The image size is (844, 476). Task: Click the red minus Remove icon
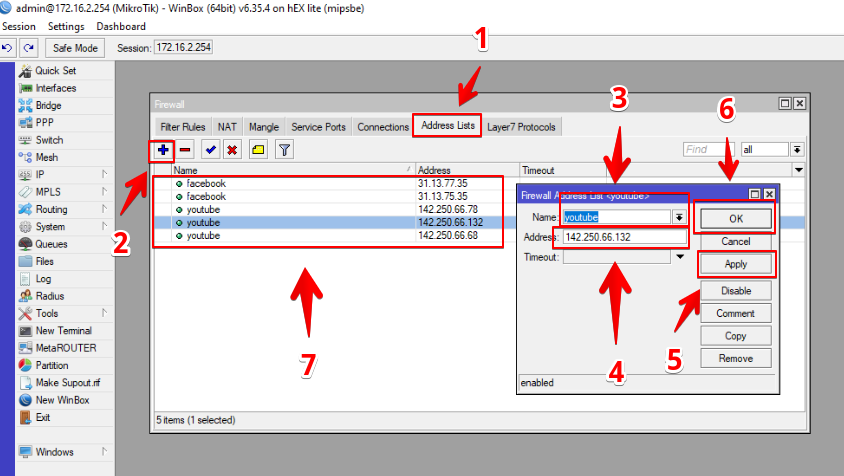pyautogui.click(x=185, y=150)
